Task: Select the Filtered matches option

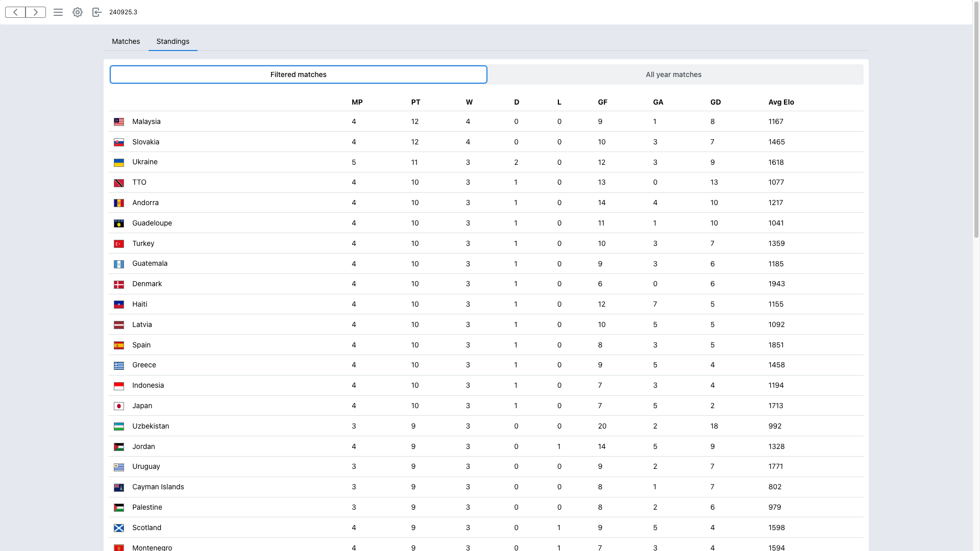Action: point(299,74)
